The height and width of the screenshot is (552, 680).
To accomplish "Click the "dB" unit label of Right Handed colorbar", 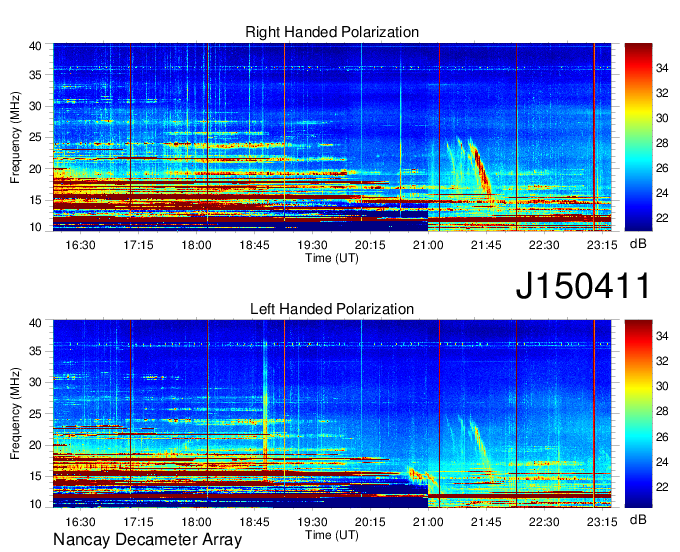I will coord(638,244).
